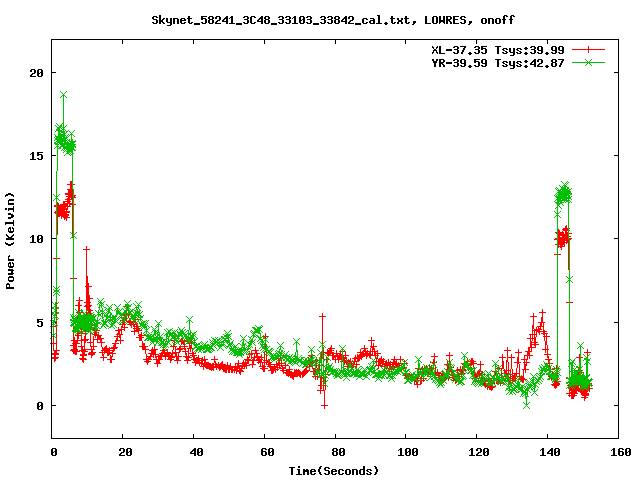Viewport: 640px width, 480px height.
Task: Click the Time(Seconds) x-axis label
Action: click(333, 471)
